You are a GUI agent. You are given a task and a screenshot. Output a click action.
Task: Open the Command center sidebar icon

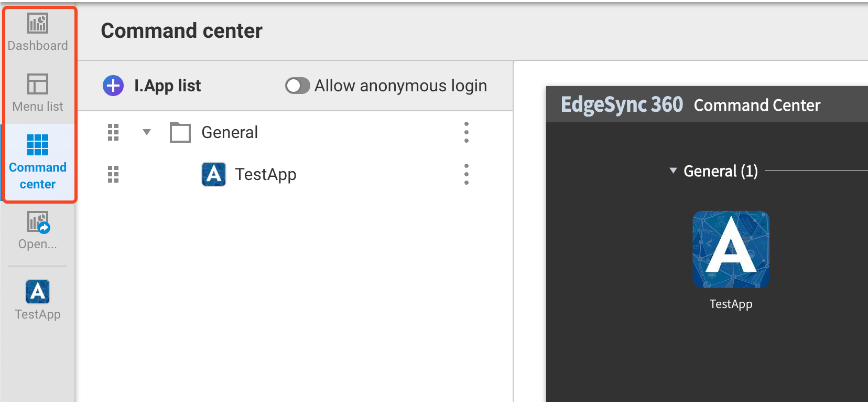click(x=37, y=160)
